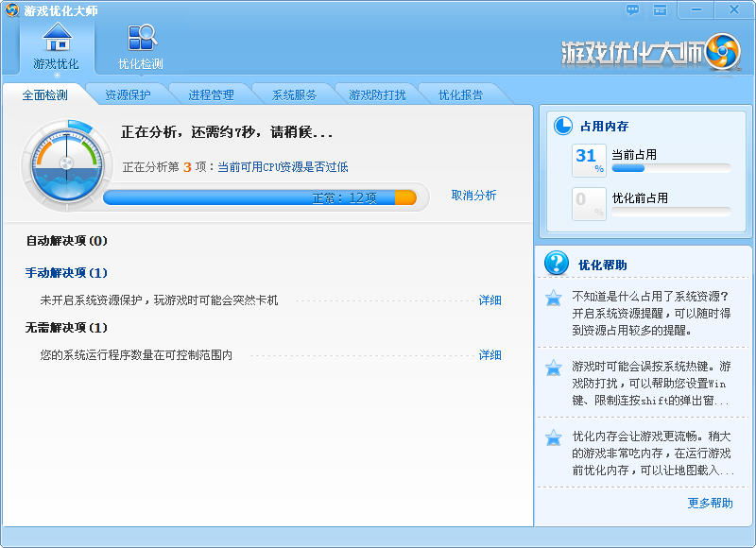
Task: Click the 优化前占用 label
Action: click(640, 198)
